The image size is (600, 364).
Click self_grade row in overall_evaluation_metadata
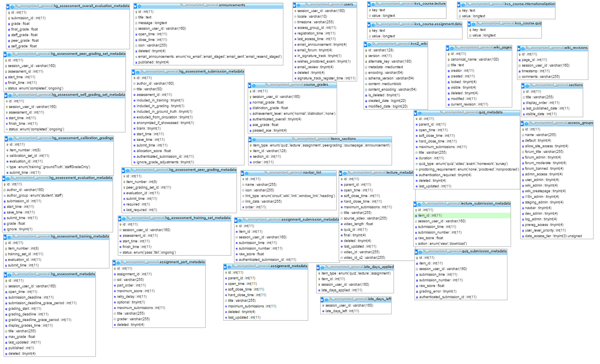click(x=68, y=46)
